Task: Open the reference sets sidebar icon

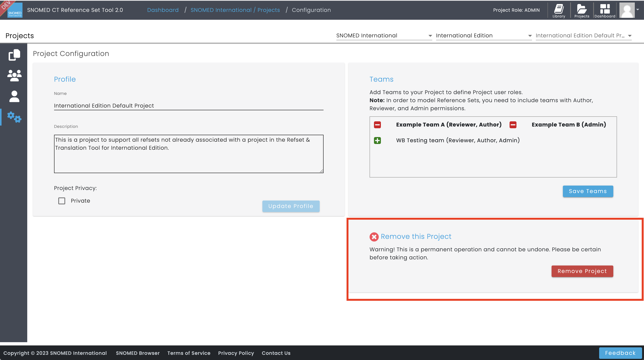Action: (x=14, y=55)
